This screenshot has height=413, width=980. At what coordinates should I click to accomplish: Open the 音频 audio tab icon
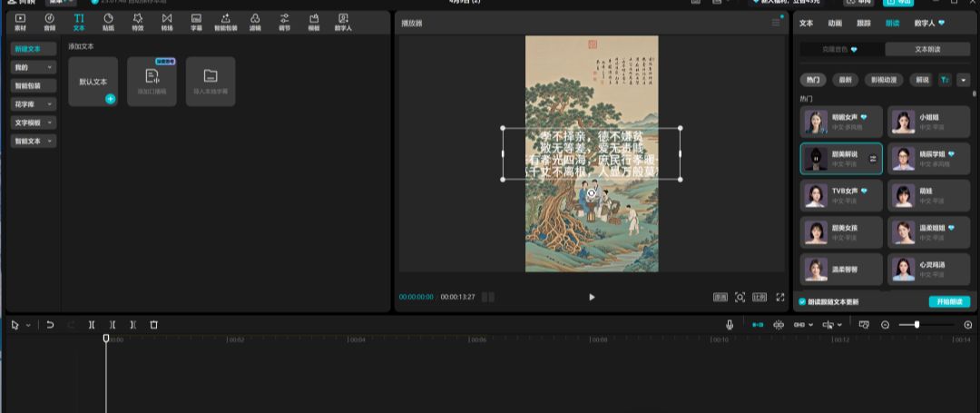tap(49, 23)
